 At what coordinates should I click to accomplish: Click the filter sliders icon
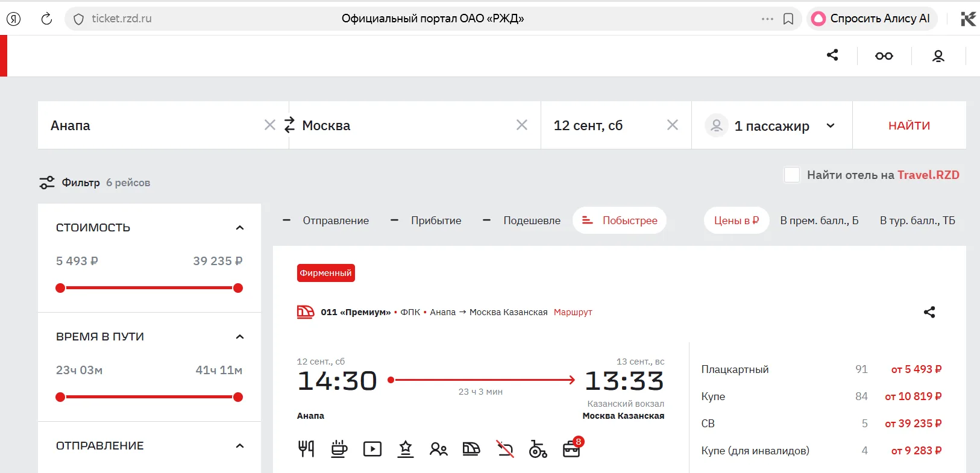(47, 183)
